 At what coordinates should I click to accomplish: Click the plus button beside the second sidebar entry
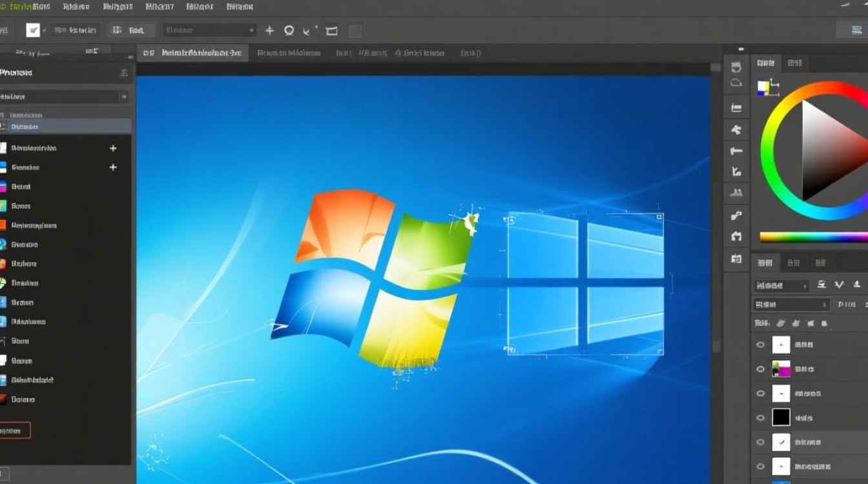tap(112, 167)
